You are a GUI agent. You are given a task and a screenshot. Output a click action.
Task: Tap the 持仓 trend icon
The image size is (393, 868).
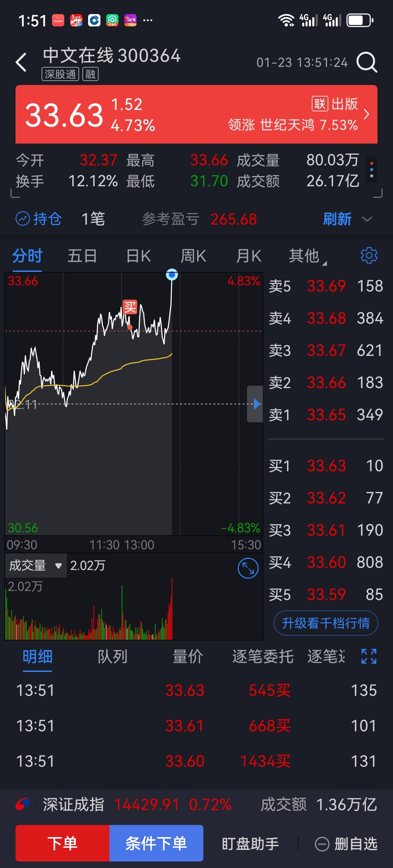click(22, 219)
